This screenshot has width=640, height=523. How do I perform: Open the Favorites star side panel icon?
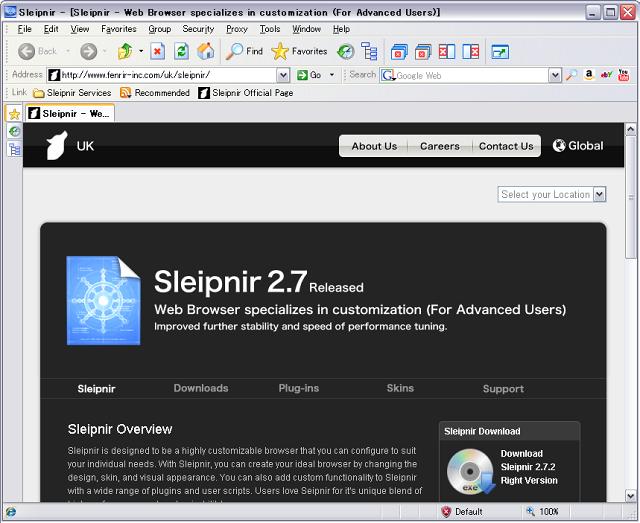click(x=14, y=114)
